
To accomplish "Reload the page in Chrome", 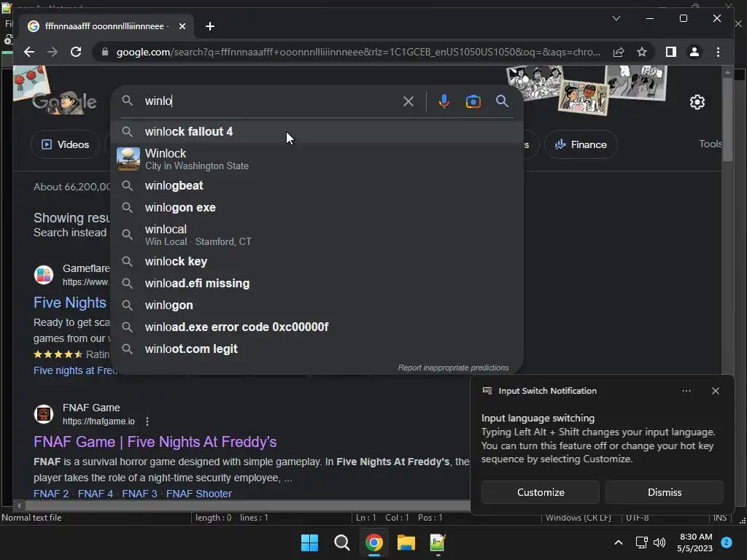I will coord(76,52).
